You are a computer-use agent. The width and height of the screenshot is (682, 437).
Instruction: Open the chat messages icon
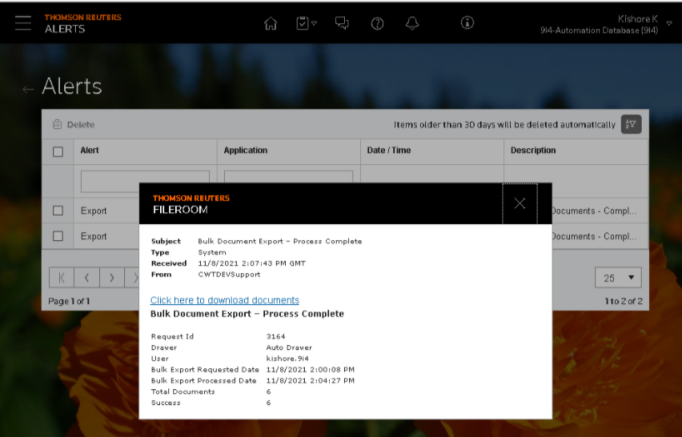342,23
